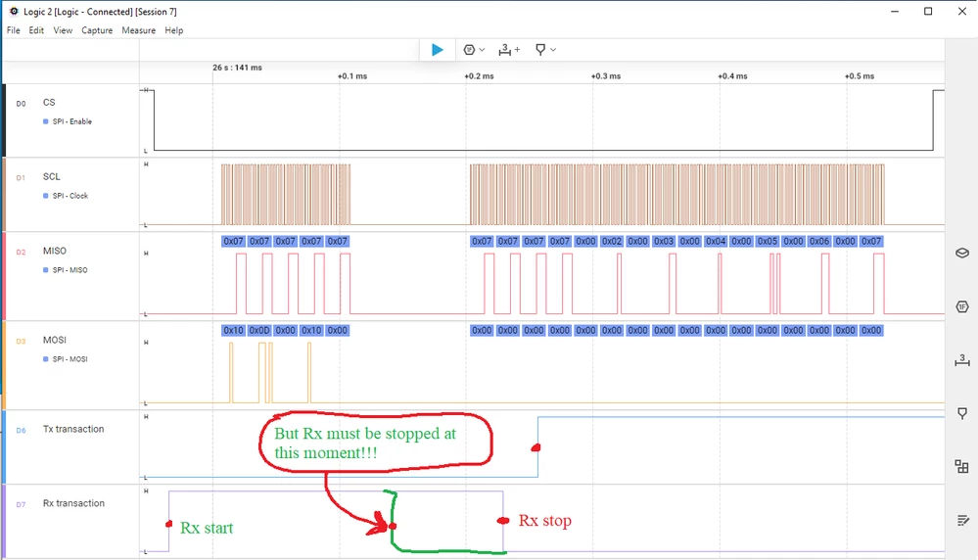
Task: Open the Notes panel in right sidebar
Action: pyautogui.click(x=961, y=520)
